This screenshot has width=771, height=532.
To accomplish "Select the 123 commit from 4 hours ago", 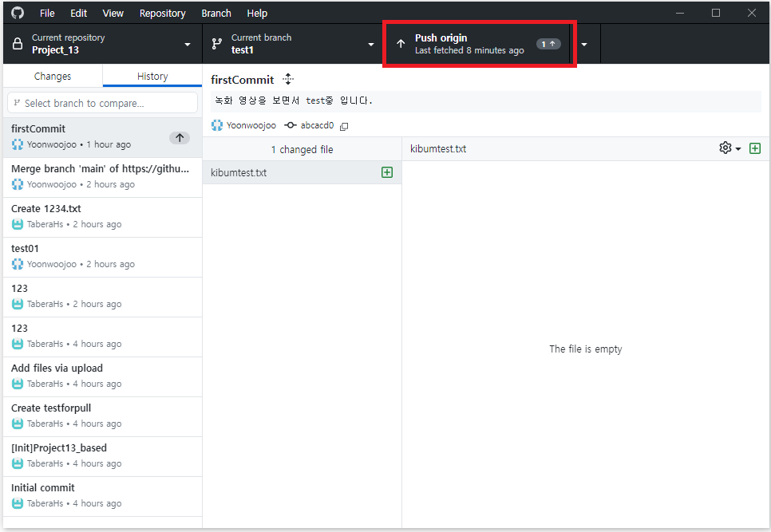I will [102, 336].
